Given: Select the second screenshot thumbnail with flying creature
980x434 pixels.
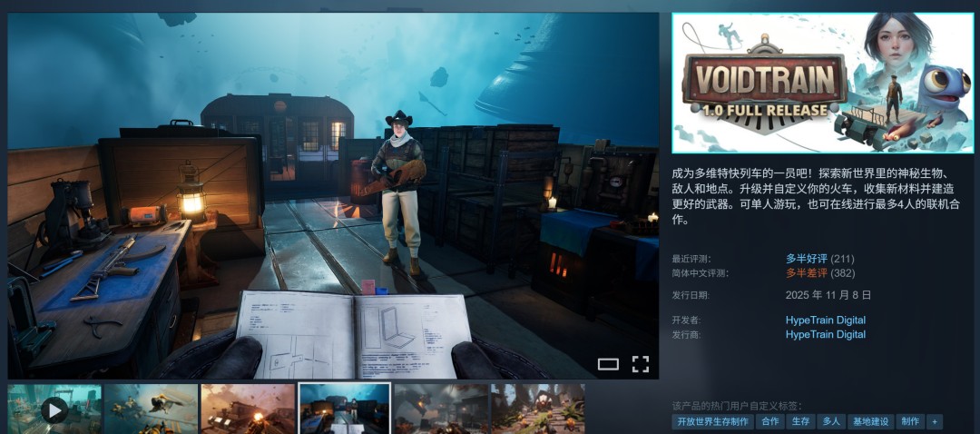Looking at the screenshot, I should click(151, 409).
